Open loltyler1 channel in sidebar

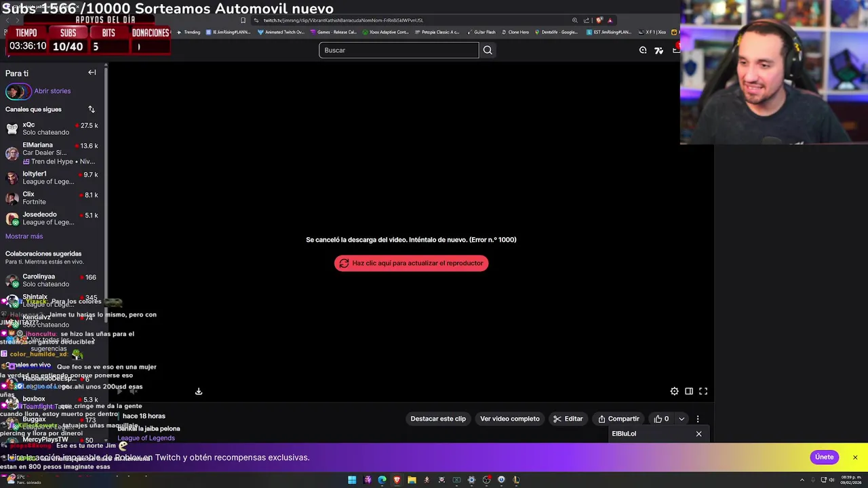[52, 178]
